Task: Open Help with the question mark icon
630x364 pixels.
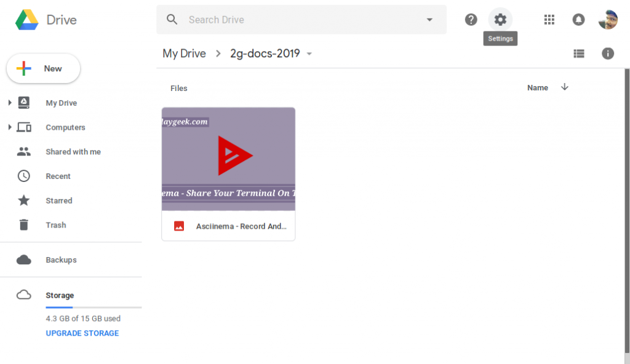Action: point(471,19)
